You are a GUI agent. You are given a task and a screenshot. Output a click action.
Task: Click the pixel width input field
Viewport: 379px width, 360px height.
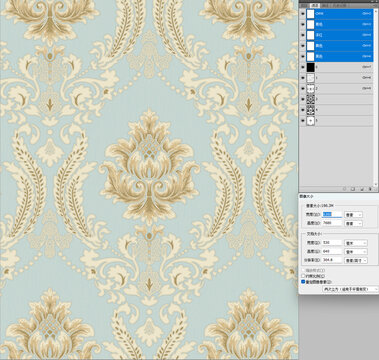tap(332, 215)
